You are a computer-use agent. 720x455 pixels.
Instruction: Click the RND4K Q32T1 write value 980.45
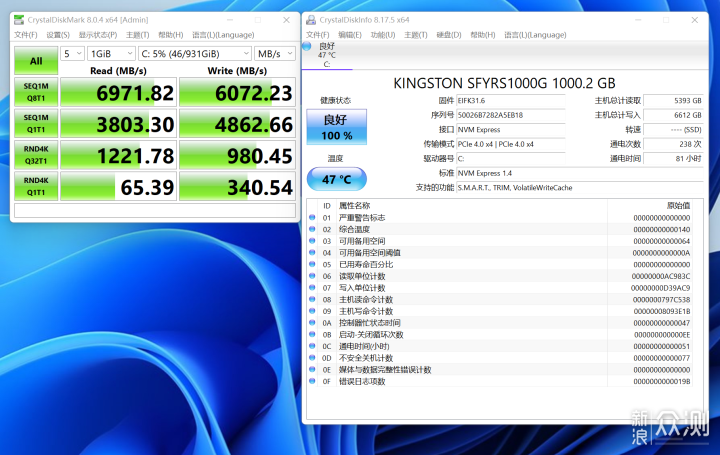[x=237, y=155]
